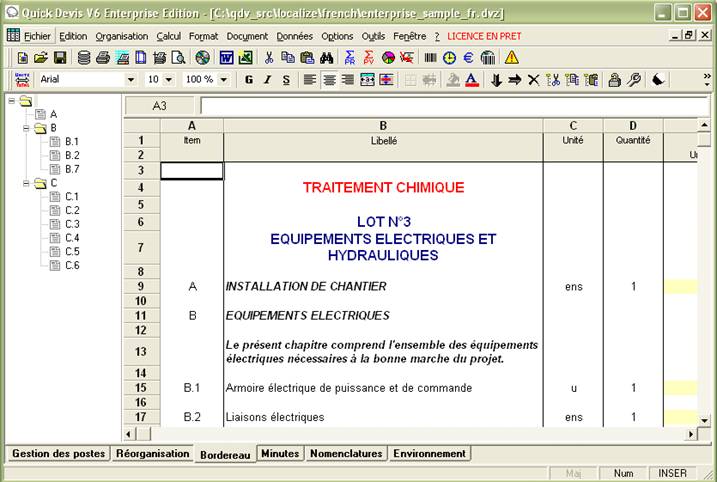Select row 15 header in the grid

pos(141,388)
